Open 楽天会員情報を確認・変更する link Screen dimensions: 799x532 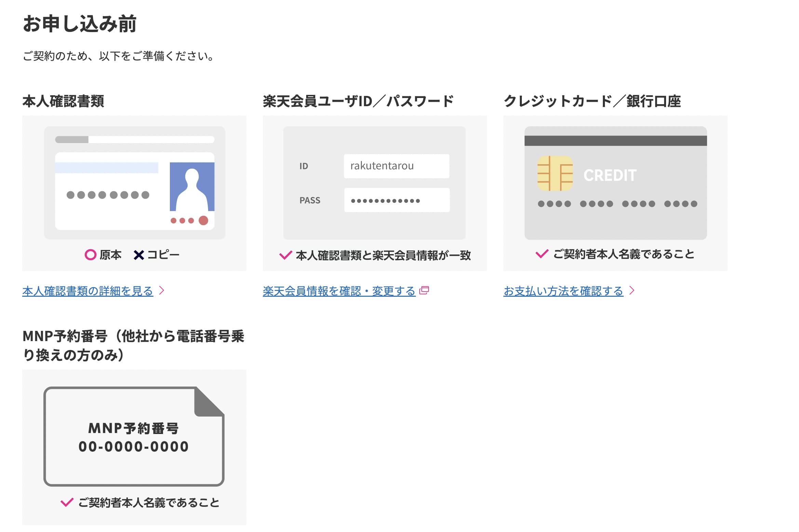[x=339, y=291]
